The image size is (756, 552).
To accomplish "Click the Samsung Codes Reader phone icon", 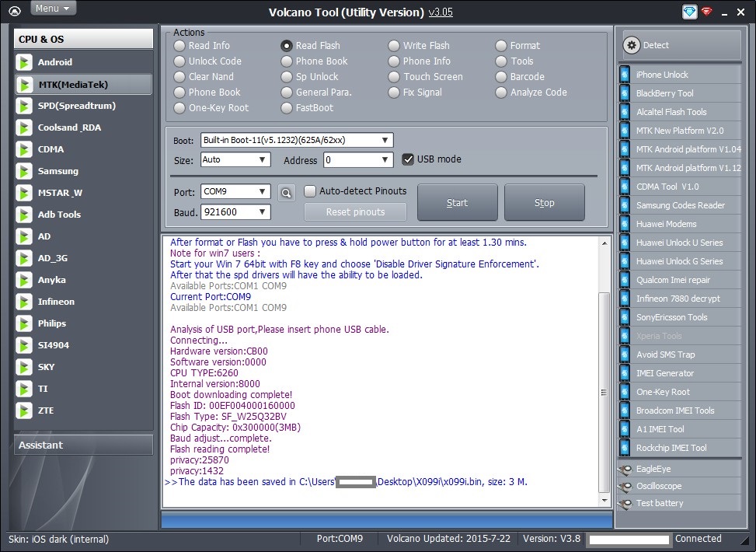I will (625, 205).
